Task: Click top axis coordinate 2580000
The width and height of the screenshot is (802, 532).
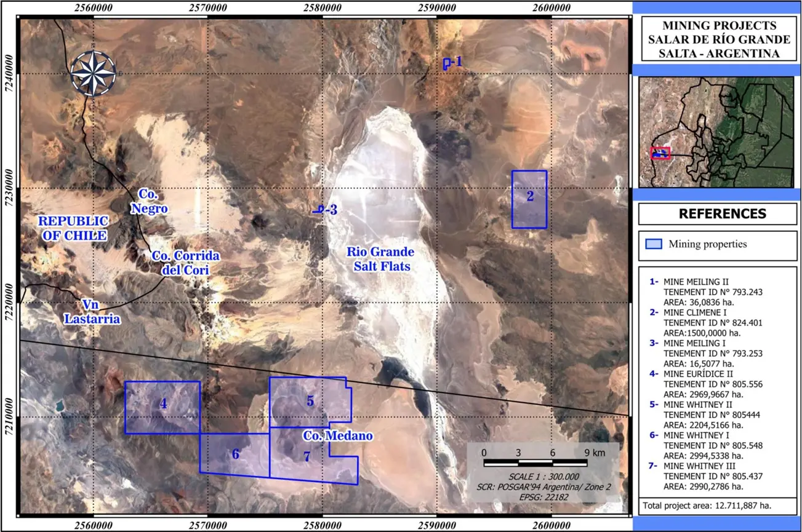Action: click(x=323, y=9)
